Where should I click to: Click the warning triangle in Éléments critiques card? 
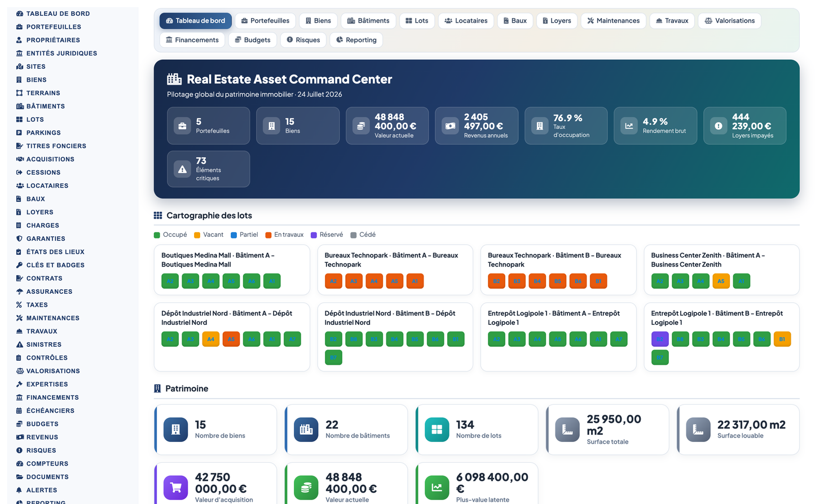point(182,169)
